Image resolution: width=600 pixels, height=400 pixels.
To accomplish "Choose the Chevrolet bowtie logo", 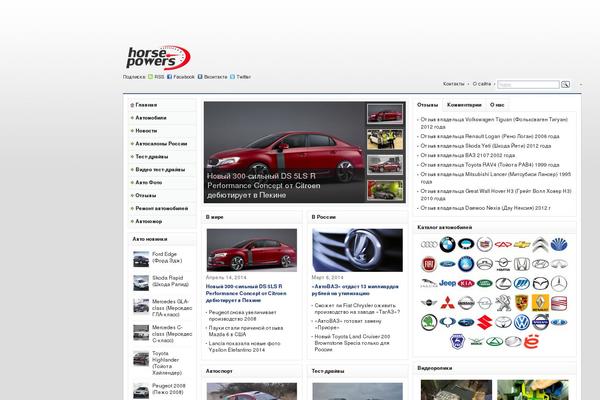I will [x=522, y=245].
